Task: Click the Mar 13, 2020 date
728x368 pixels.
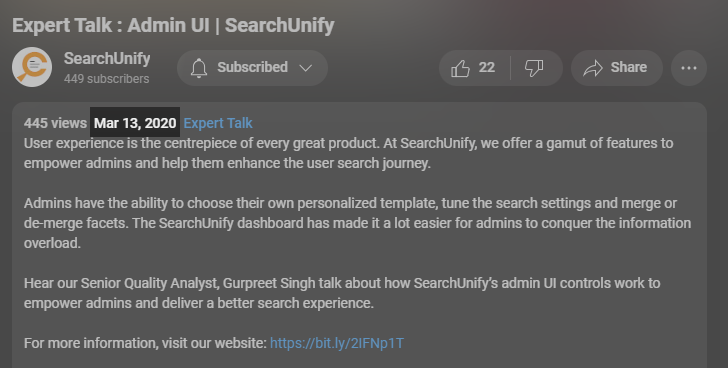Action: tap(135, 123)
